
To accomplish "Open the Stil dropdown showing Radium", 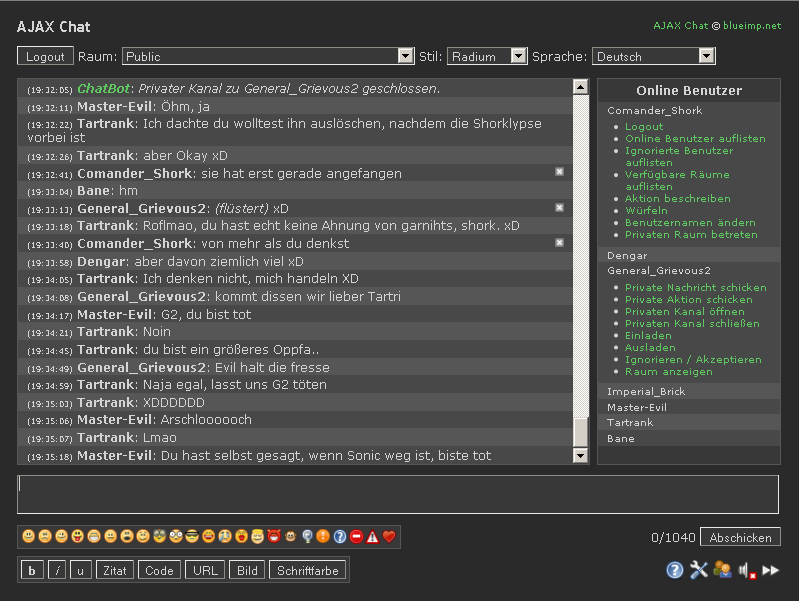I will 487,56.
